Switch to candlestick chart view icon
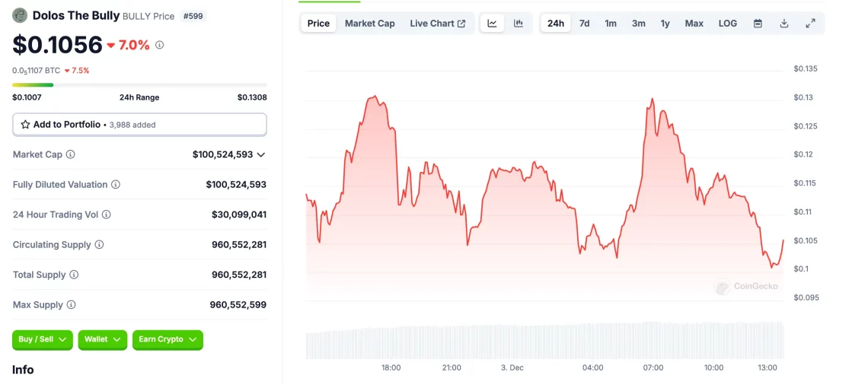This screenshot has height=385, width=868. [x=519, y=24]
